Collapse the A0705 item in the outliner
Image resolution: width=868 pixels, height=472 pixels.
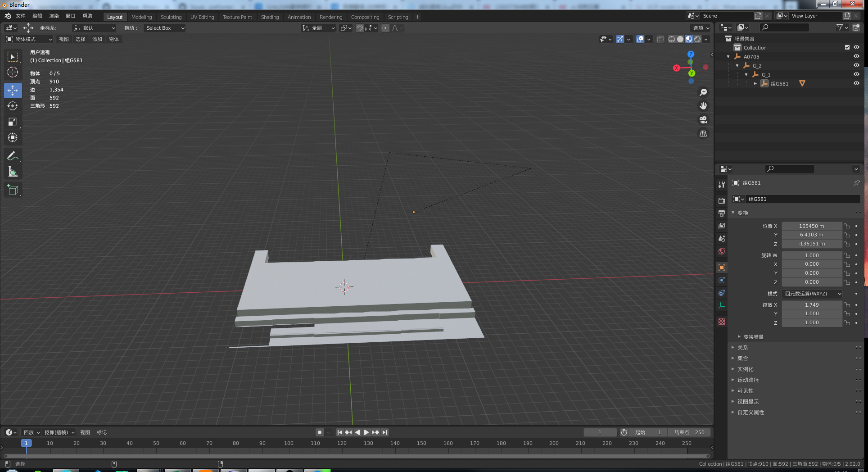pos(728,56)
